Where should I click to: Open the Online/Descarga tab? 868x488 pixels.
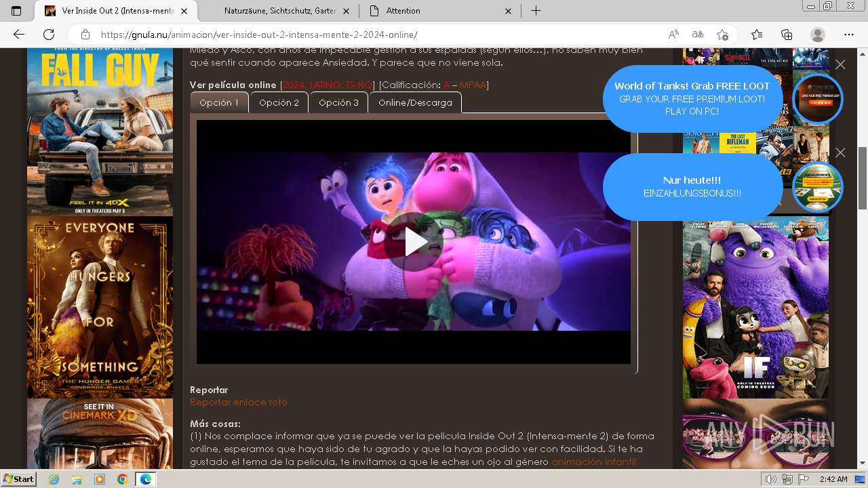415,102
